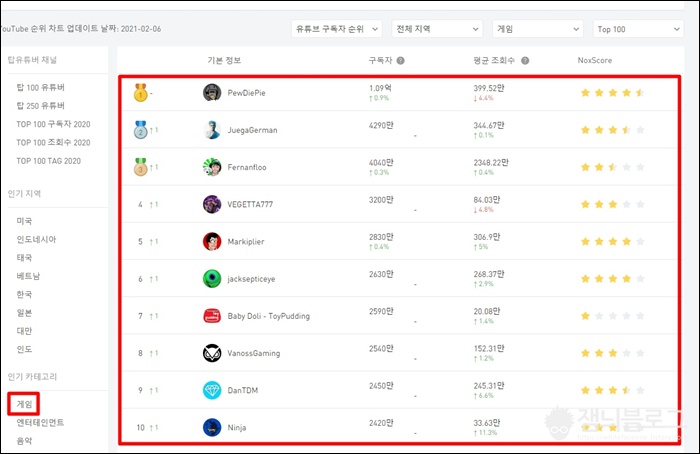This screenshot has height=454, width=700.
Task: Click the gold rank 1 medal
Action: tap(141, 92)
